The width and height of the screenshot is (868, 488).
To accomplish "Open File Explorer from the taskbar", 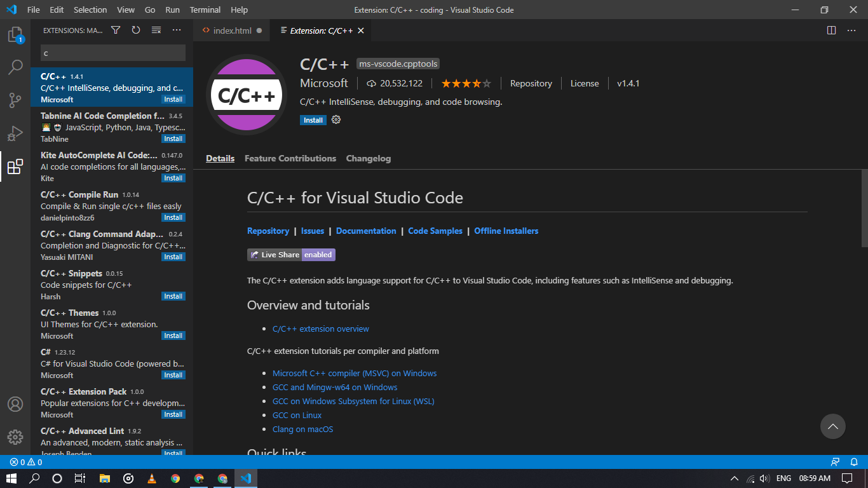I will (x=105, y=478).
